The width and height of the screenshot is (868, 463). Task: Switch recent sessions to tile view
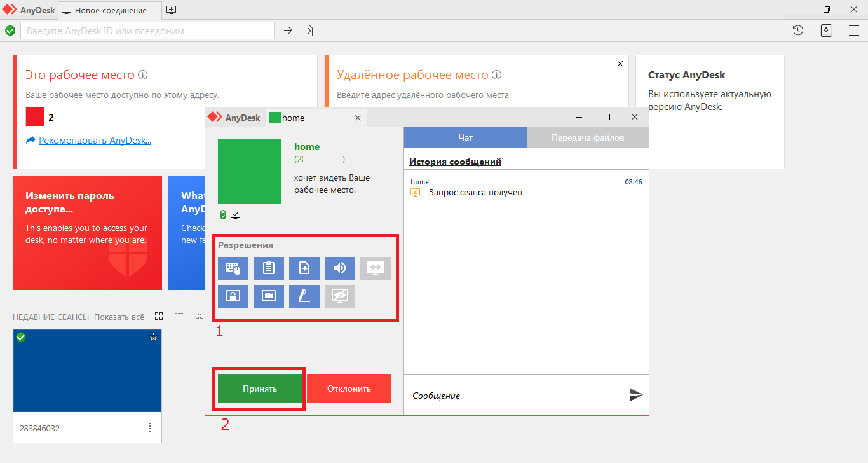click(x=159, y=316)
